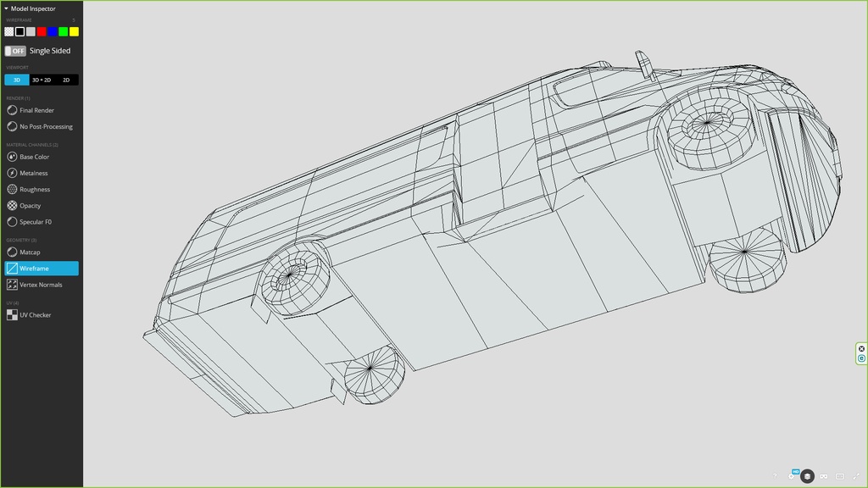Image resolution: width=868 pixels, height=488 pixels.
Task: Display the Base Color channel
Action: tap(34, 157)
